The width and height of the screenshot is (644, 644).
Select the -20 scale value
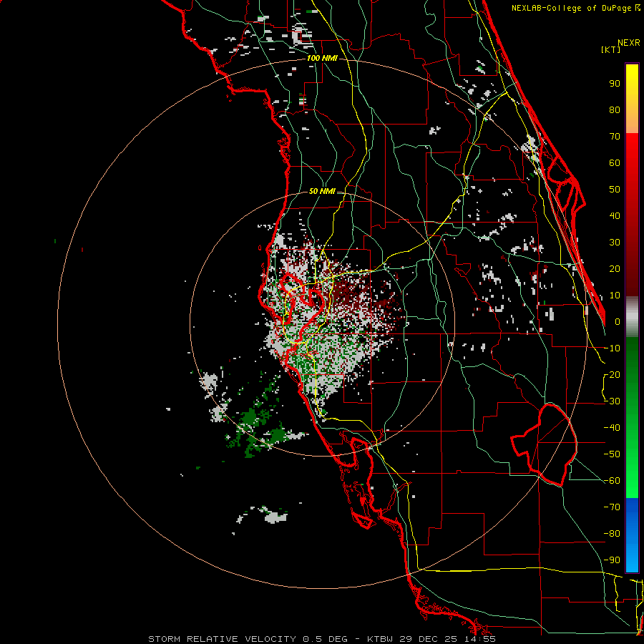612,375
